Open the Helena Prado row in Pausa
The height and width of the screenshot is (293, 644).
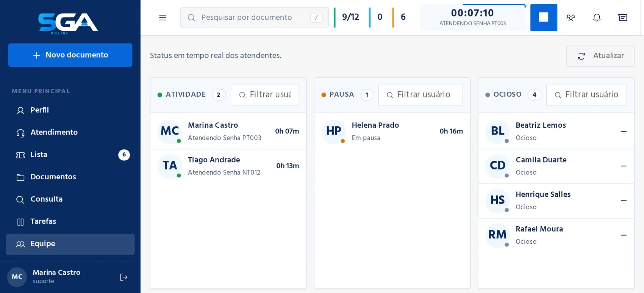tap(392, 131)
